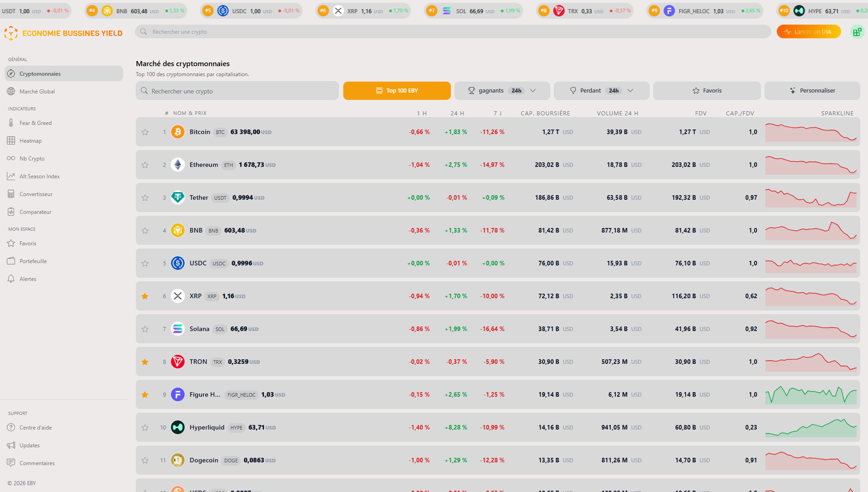Click the Lancer un DIA button
Image resolution: width=868 pixels, height=492 pixels.
point(808,31)
